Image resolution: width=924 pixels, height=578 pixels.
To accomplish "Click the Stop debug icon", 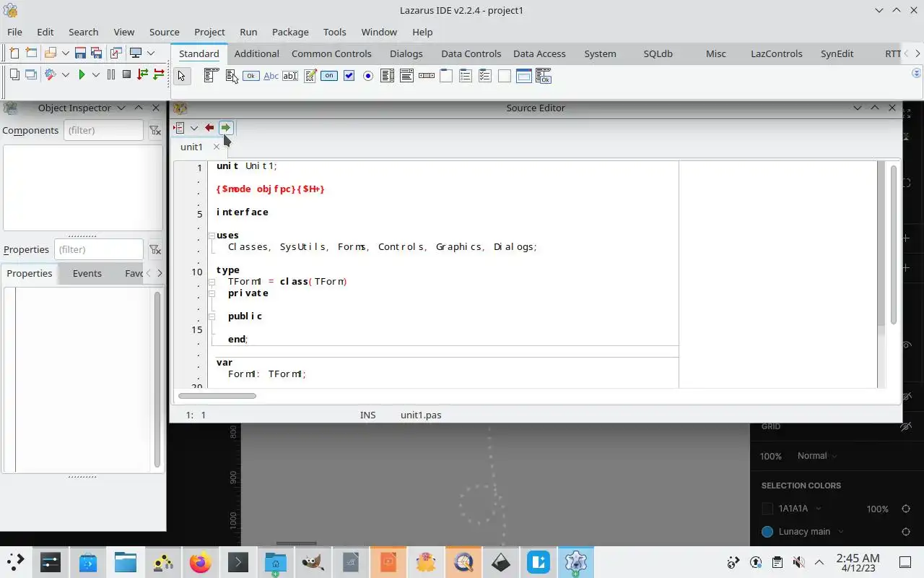I will tap(126, 74).
